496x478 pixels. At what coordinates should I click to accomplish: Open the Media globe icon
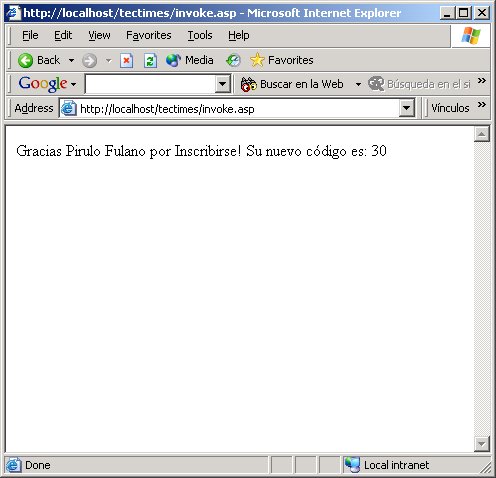(173, 60)
